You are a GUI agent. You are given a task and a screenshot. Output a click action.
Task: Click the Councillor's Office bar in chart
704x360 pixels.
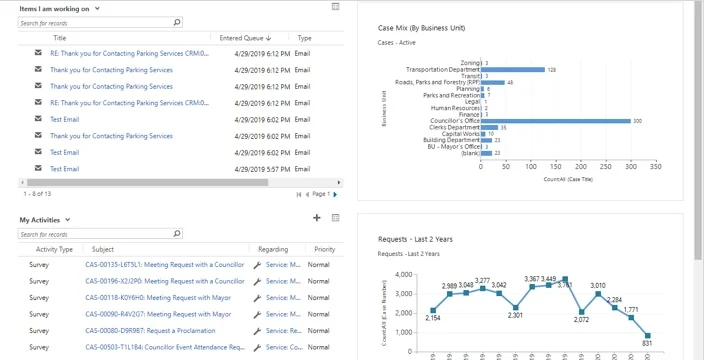click(556, 121)
